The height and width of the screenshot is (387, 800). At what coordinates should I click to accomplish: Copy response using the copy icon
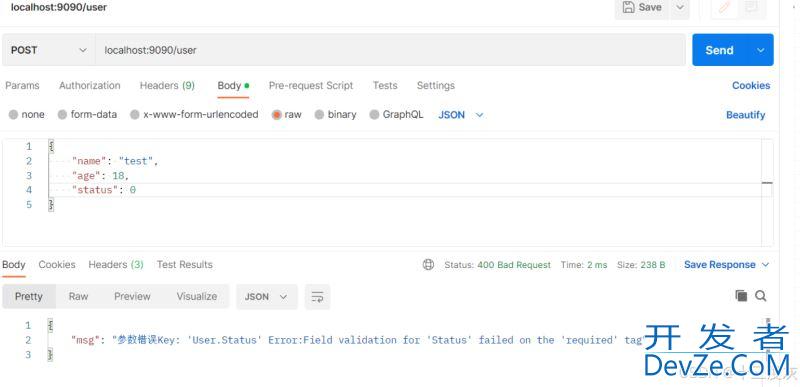[x=741, y=296]
